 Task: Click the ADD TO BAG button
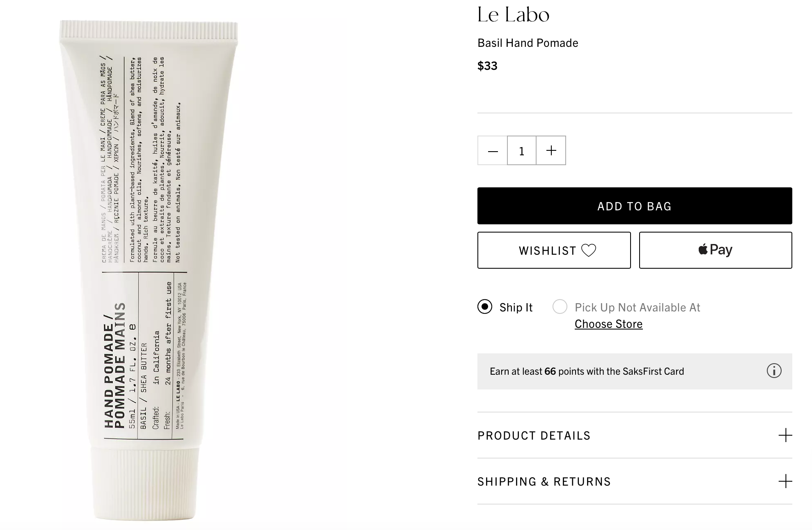click(635, 206)
